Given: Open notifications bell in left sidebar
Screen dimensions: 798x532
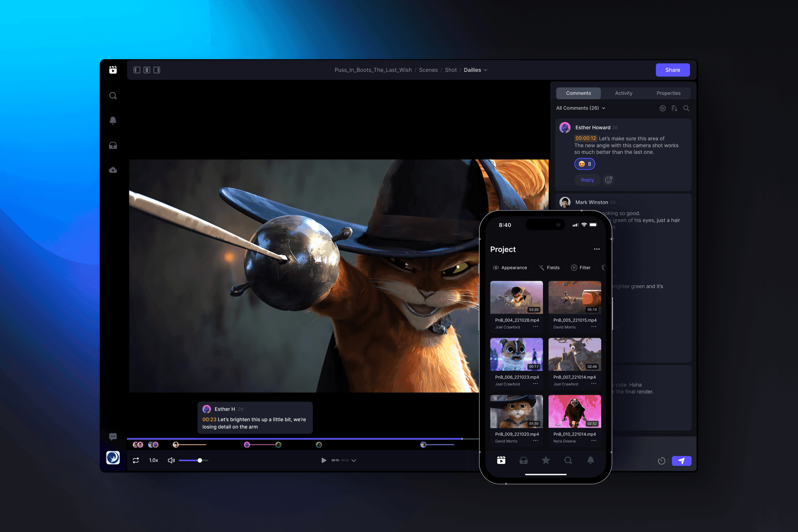Looking at the screenshot, I should (113, 120).
